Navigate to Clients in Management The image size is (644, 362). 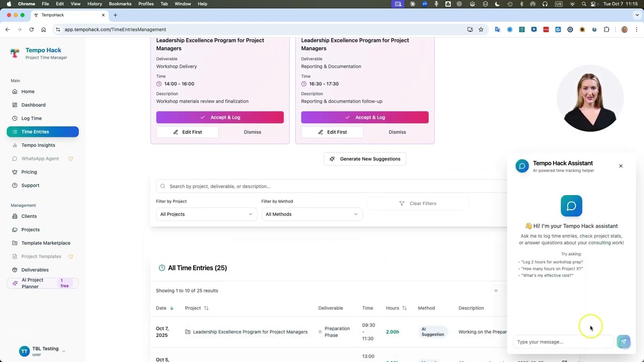coord(43,216)
